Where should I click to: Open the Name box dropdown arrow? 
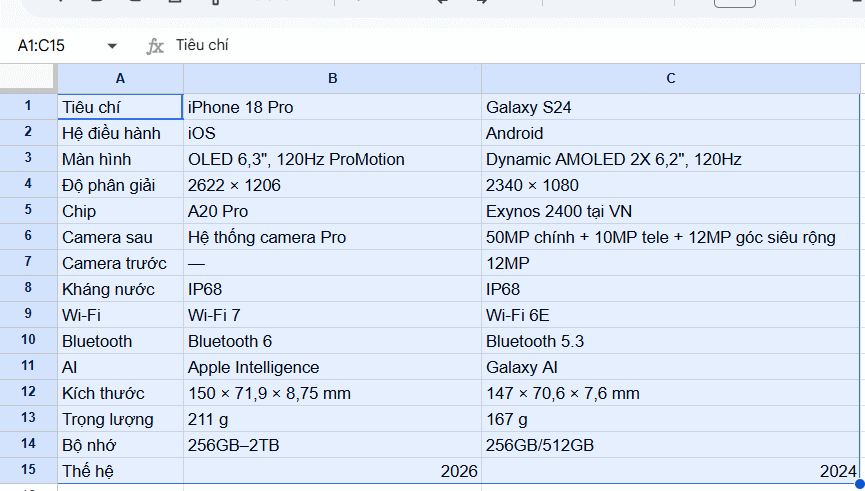click(112, 46)
